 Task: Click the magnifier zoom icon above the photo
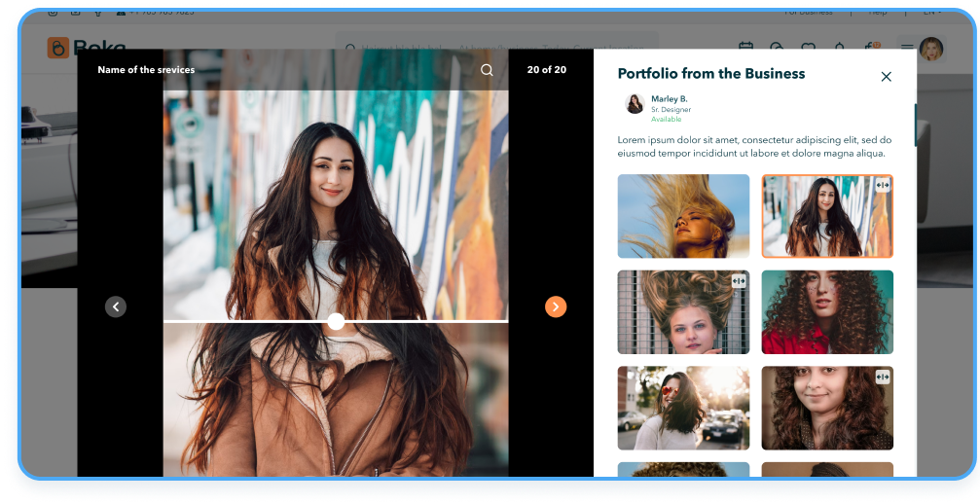[x=487, y=70]
